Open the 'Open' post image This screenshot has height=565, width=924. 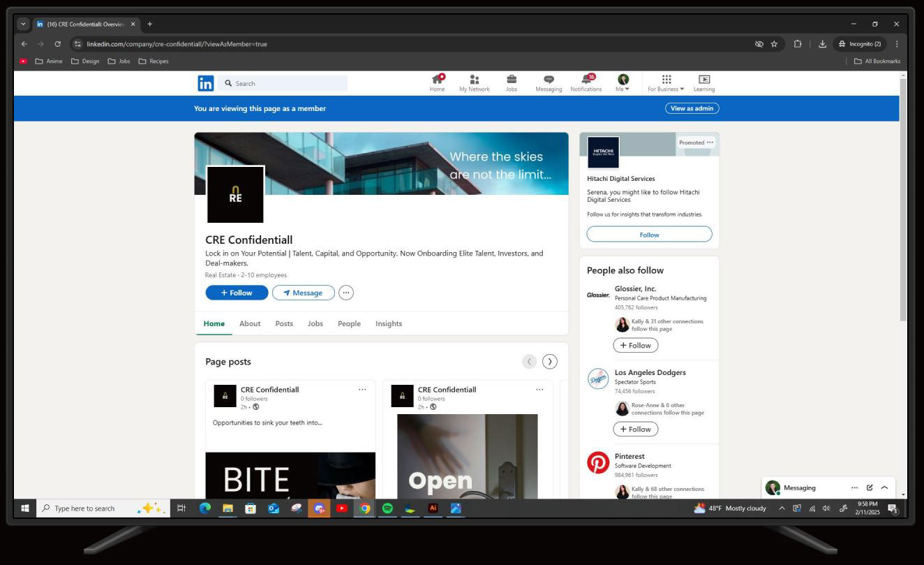(x=468, y=456)
